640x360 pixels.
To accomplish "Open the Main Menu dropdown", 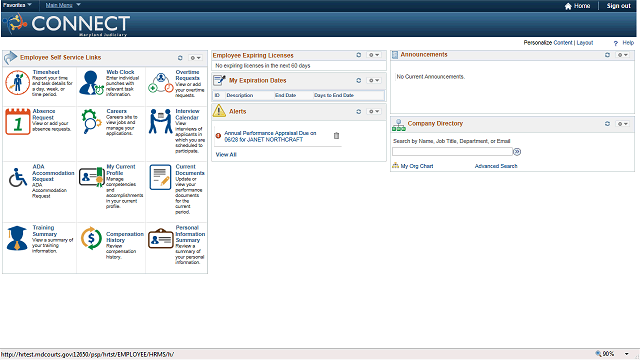I will click(63, 5).
